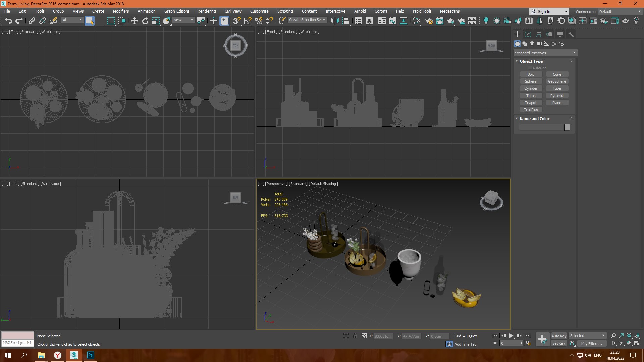644x362 pixels.
Task: Open Render Setup teapot gear icon
Action: [429, 21]
